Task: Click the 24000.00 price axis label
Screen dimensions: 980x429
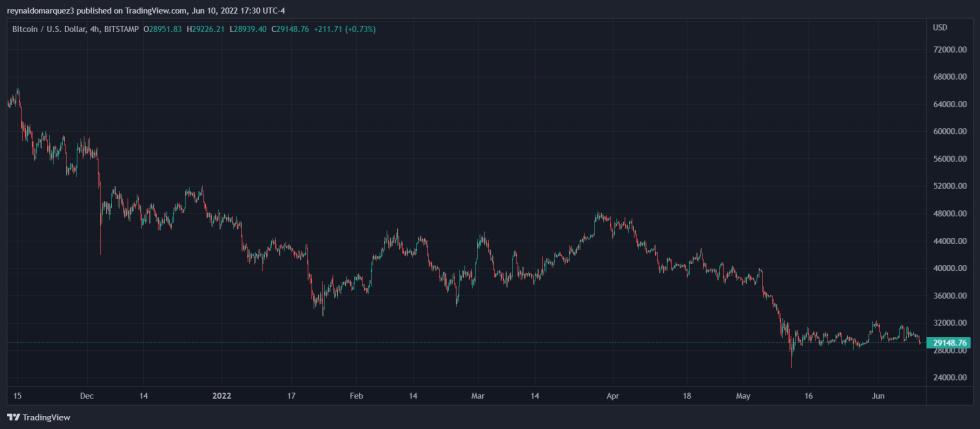Action: coord(948,378)
